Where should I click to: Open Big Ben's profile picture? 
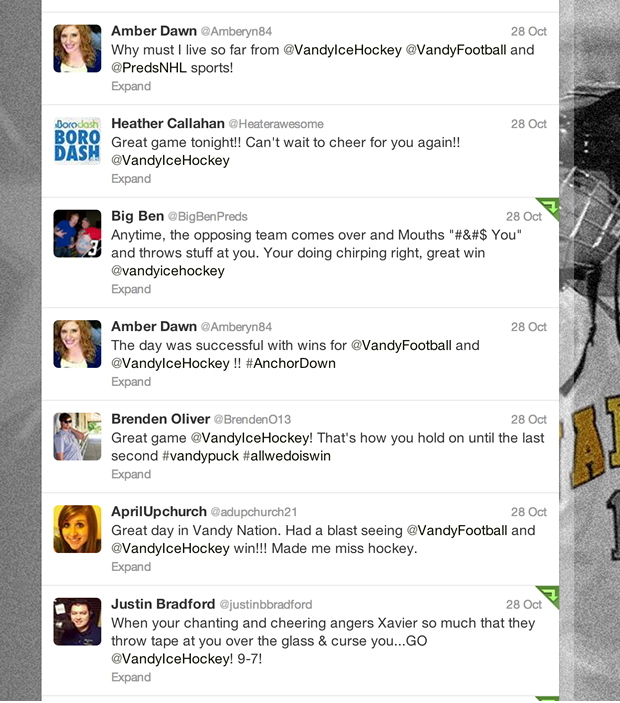tap(77, 234)
